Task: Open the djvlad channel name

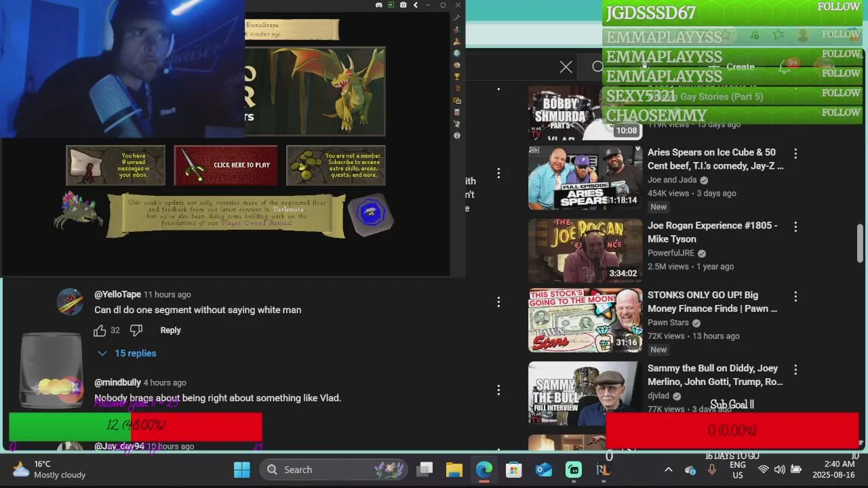Action: click(x=658, y=396)
